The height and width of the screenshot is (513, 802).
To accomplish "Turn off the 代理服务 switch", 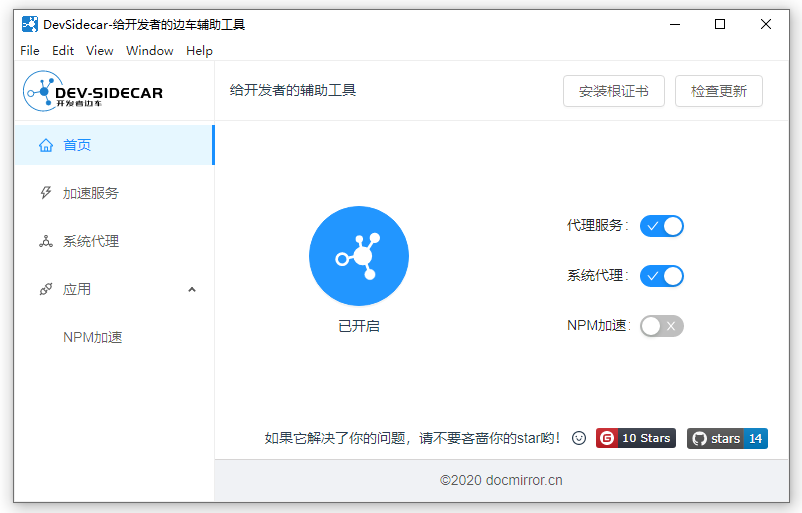I will point(662,226).
